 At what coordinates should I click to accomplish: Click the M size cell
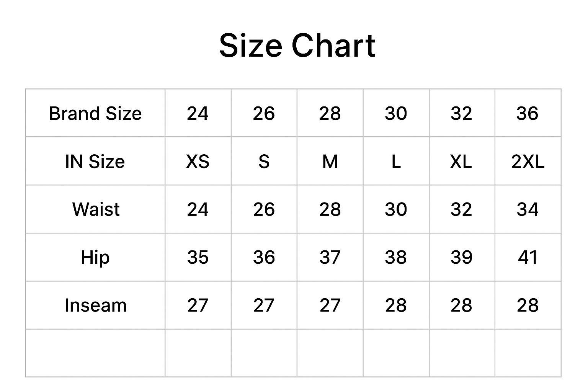pos(330,162)
